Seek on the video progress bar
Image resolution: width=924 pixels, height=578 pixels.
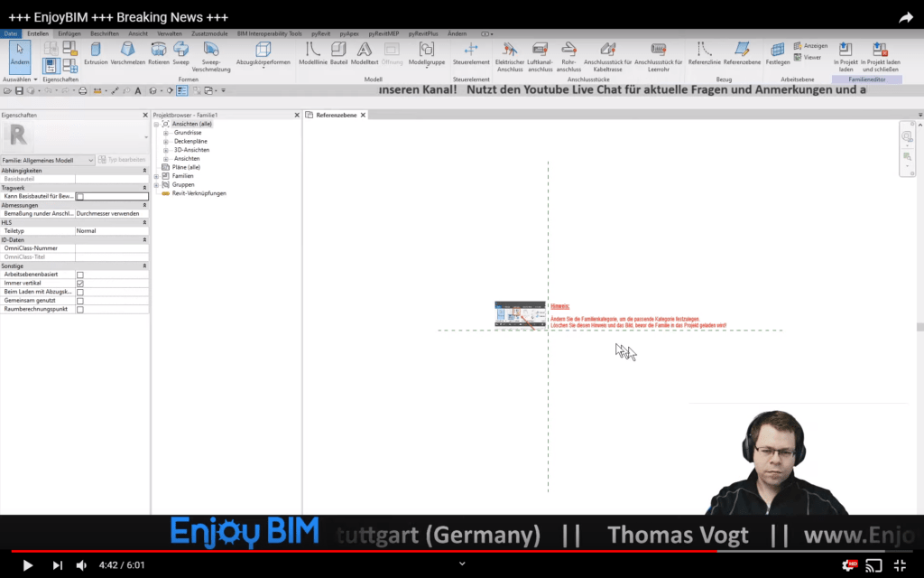(x=462, y=552)
